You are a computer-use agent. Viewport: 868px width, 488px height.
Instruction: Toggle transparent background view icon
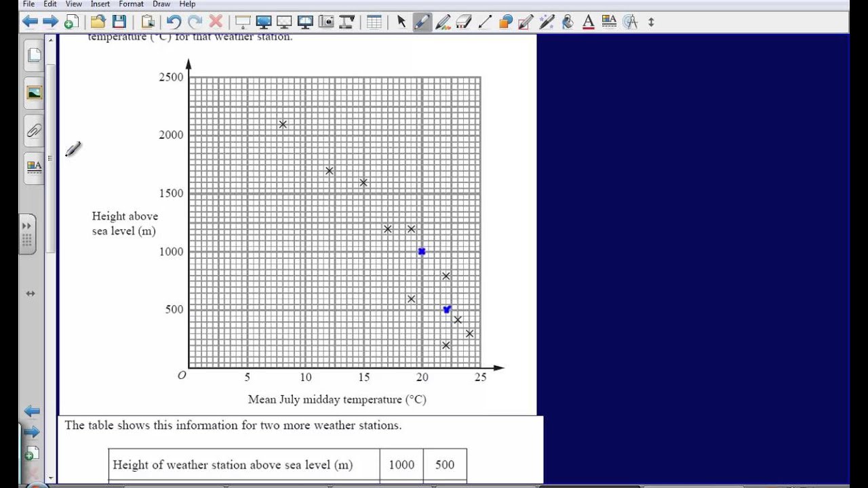(285, 22)
